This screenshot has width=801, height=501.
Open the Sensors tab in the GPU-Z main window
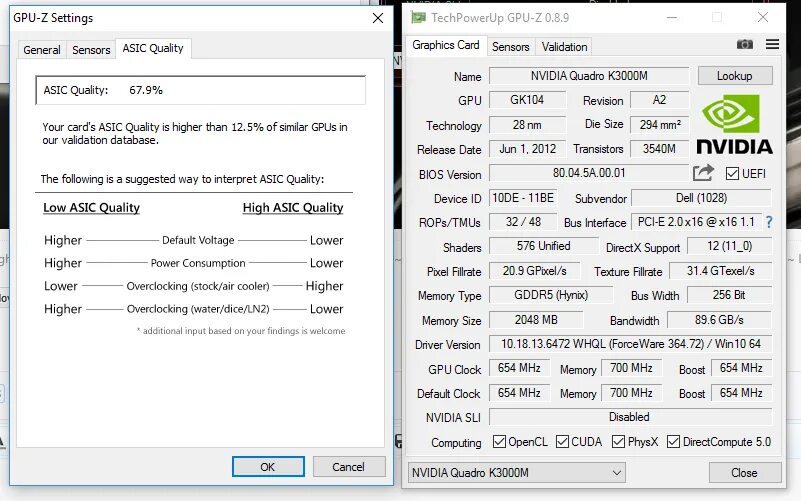pos(510,47)
